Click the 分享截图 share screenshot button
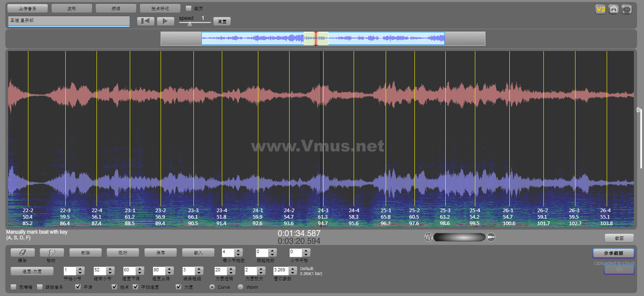The width and height of the screenshot is (644, 296). [613, 253]
